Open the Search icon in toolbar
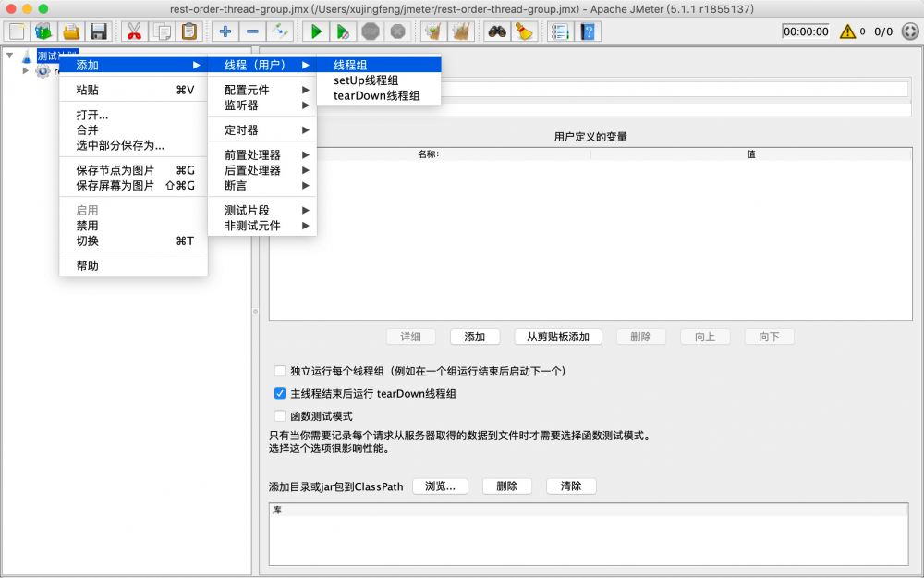 coord(496,31)
